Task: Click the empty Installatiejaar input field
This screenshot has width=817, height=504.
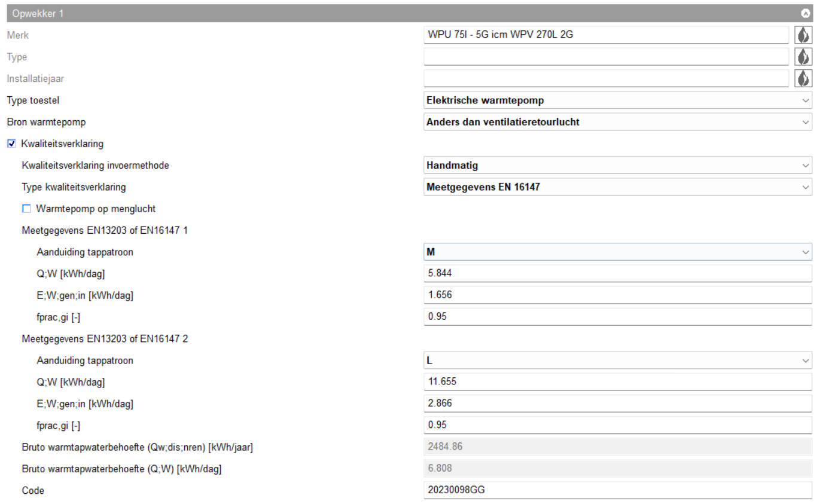Action: click(x=605, y=78)
